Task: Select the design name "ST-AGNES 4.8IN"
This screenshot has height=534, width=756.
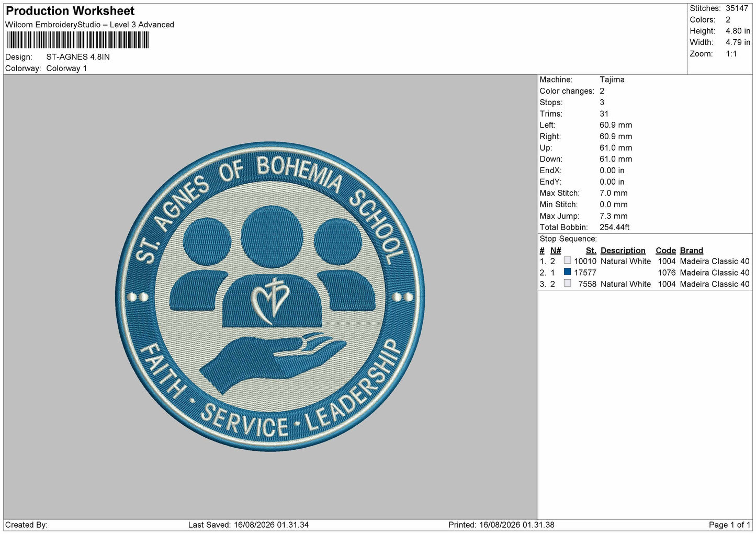Action: click(78, 57)
